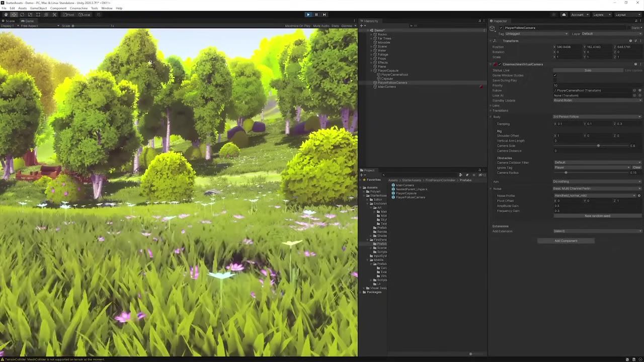Toggle the Pivot handle position button
Viewport: 644px width, 362px height.
[68, 15]
